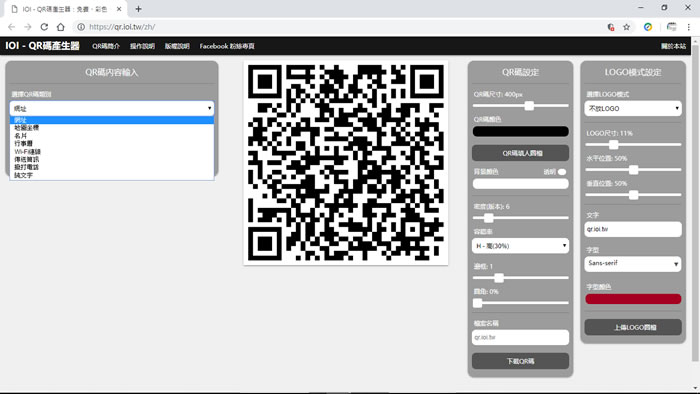Choose the 名片 option in type list

coord(112,136)
